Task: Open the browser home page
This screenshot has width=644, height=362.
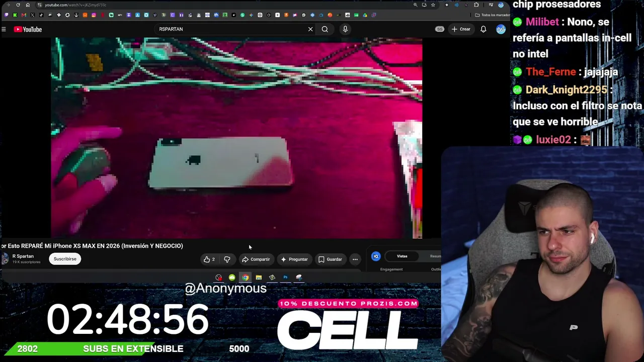Action: [28, 5]
